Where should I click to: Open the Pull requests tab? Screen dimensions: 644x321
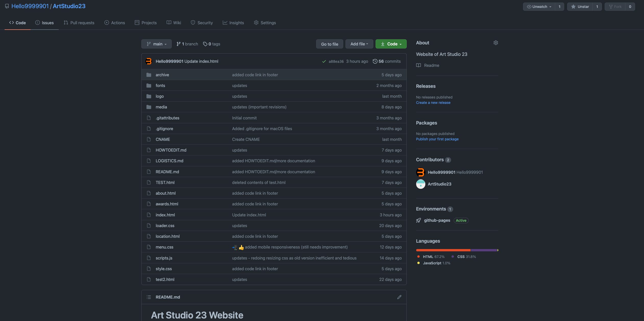[x=79, y=23]
